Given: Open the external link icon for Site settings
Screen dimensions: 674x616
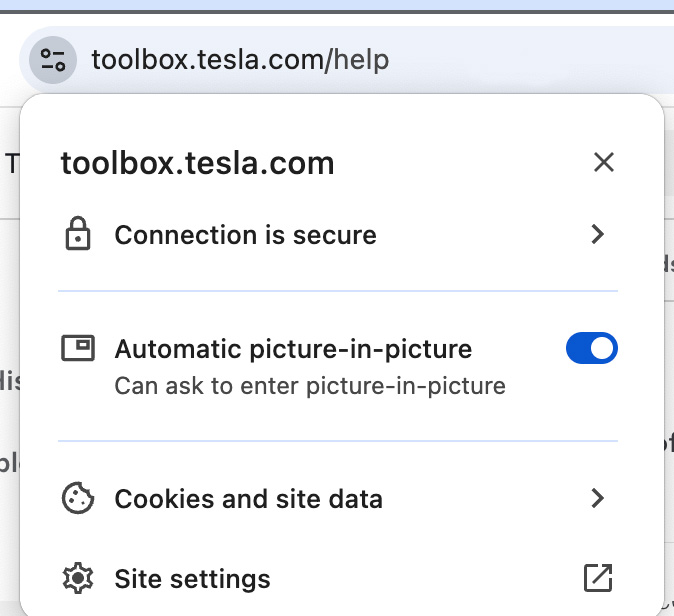Looking at the screenshot, I should point(598,578).
